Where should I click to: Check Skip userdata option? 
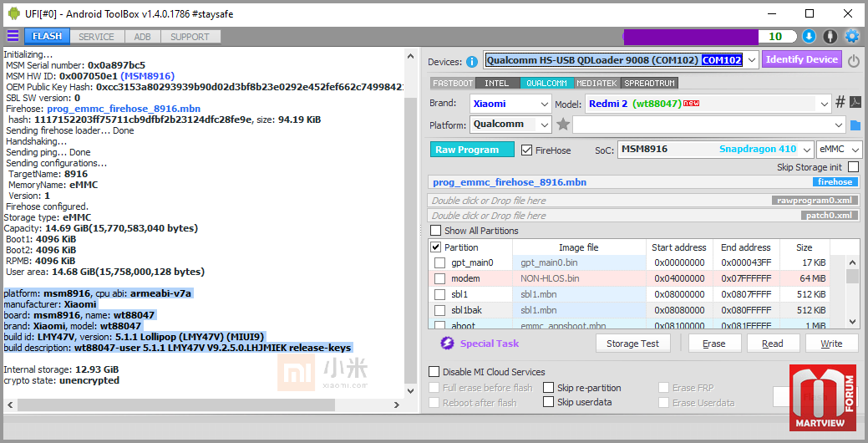548,402
